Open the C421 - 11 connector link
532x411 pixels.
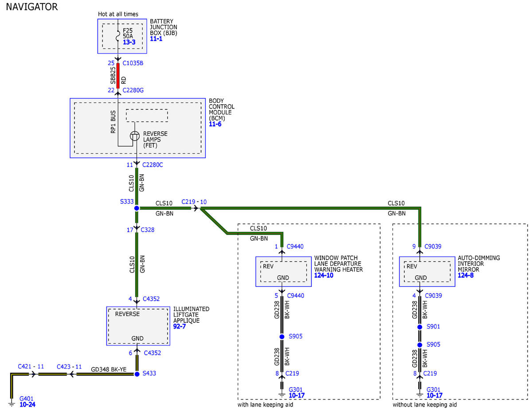pyautogui.click(x=31, y=367)
